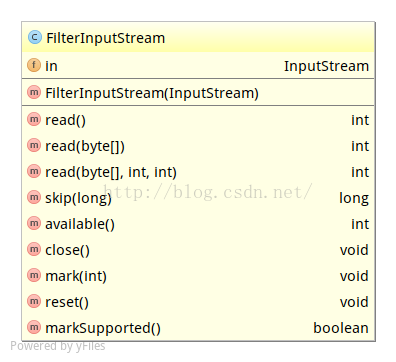Click the method icon beside close()
Screen dimensions: 396x362
34,249
